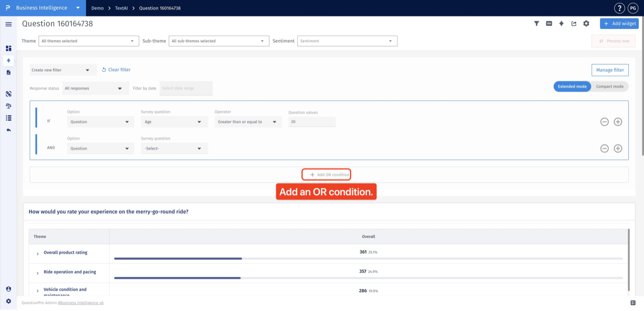Click the grid icon at bottom right corner
The height and width of the screenshot is (311, 644).
[x=633, y=303]
